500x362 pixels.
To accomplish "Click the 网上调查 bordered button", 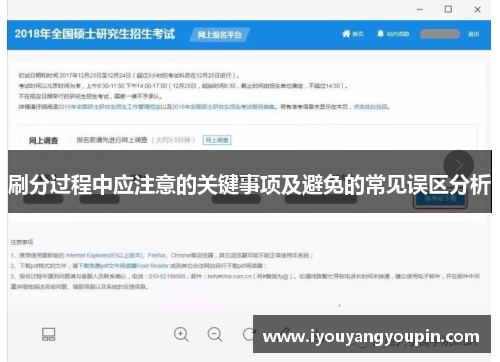I will click(x=217, y=140).
